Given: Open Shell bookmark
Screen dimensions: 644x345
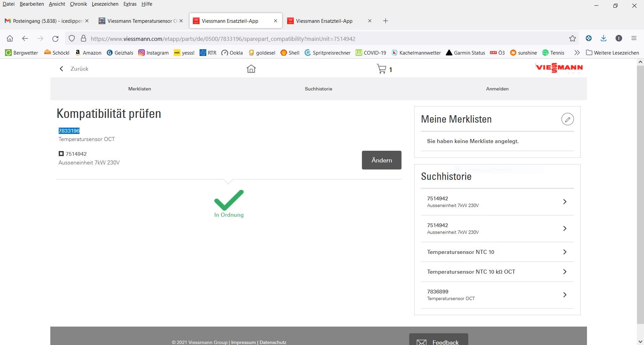Looking at the screenshot, I should coord(290,53).
